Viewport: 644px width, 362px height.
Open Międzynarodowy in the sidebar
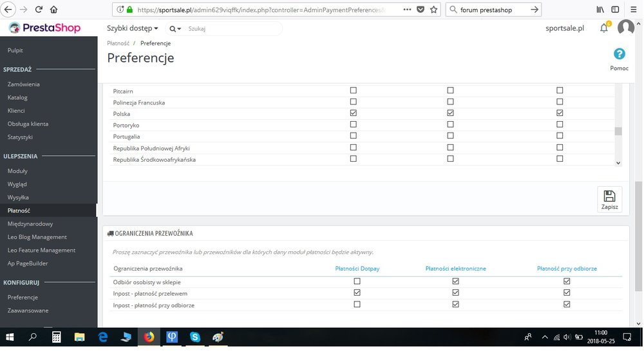[30, 224]
